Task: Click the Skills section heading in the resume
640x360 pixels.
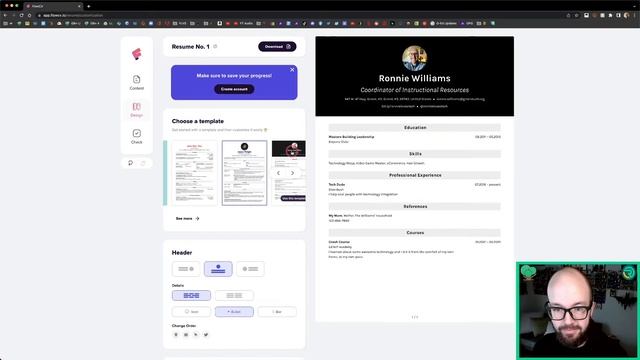Action: pos(415,154)
